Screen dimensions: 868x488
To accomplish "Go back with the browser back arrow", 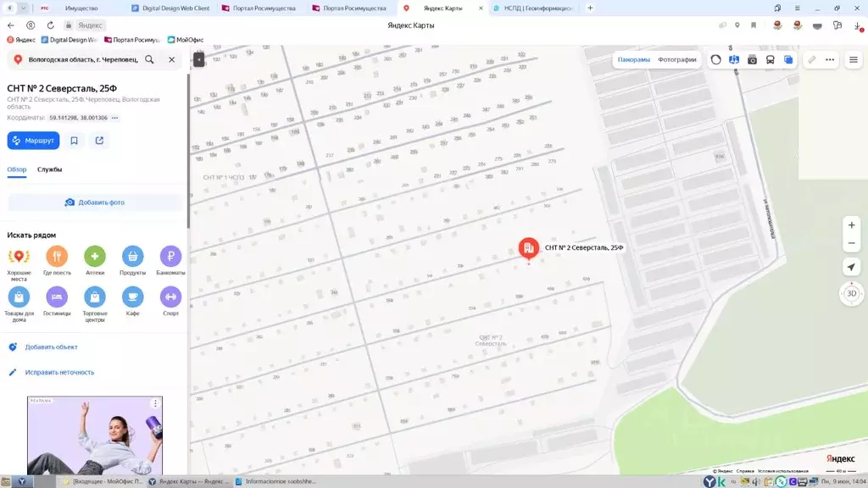I will 10,25.
